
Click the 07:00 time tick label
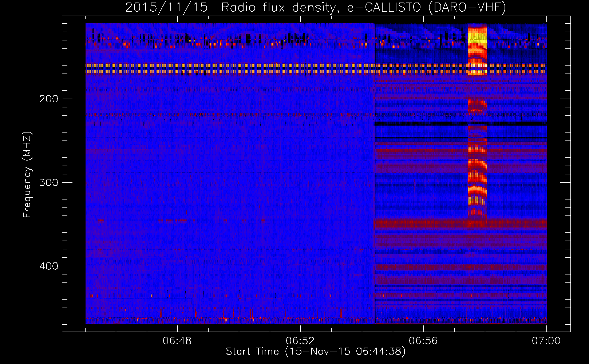tap(546, 341)
